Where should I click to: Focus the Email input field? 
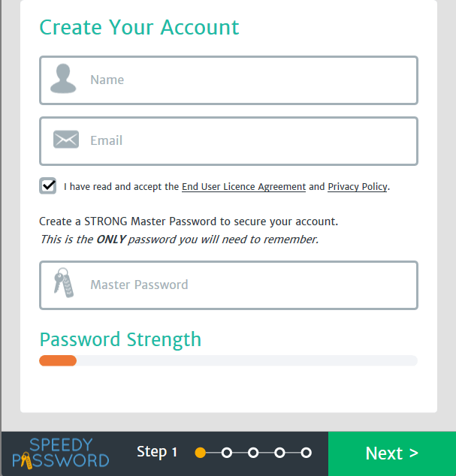pos(229,141)
